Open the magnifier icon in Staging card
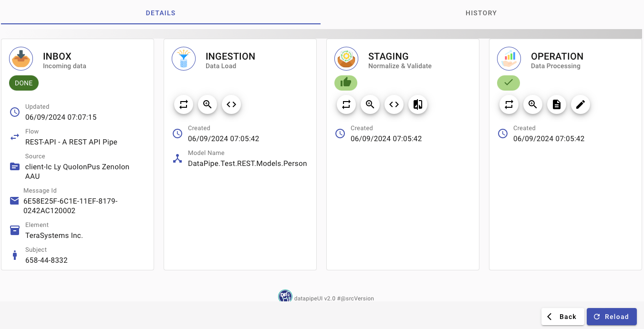This screenshot has width=644, height=329. click(370, 104)
